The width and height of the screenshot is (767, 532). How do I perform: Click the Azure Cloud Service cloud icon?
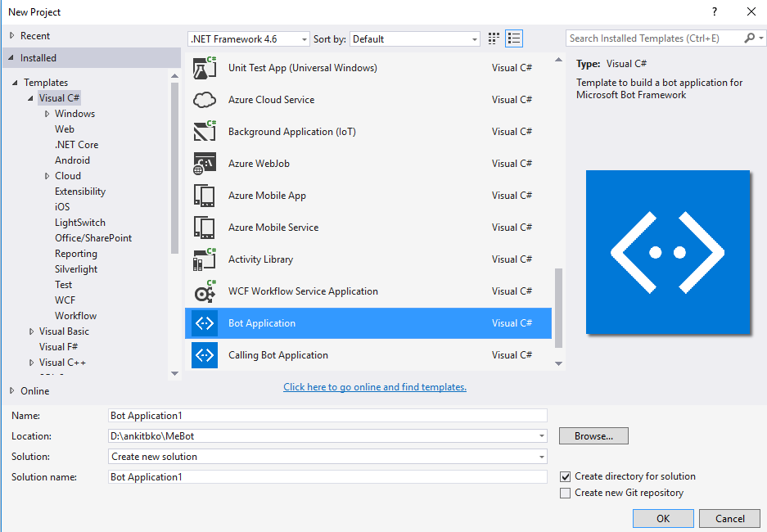pyautogui.click(x=205, y=100)
